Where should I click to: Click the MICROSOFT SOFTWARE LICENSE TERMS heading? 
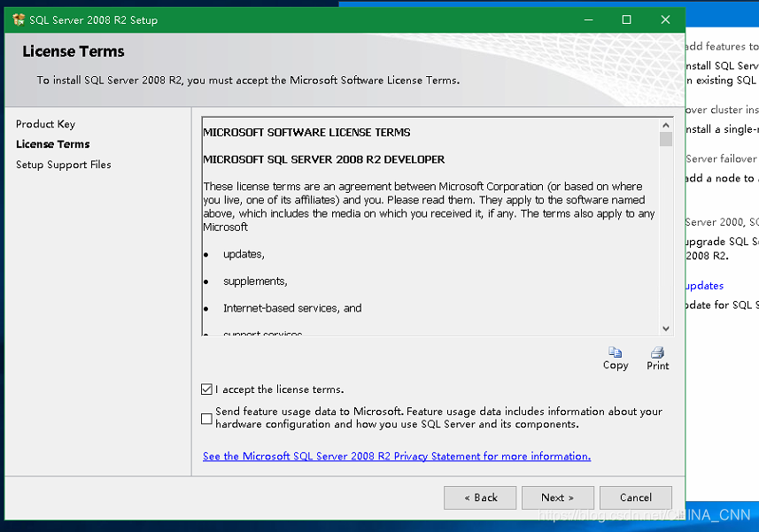point(306,133)
